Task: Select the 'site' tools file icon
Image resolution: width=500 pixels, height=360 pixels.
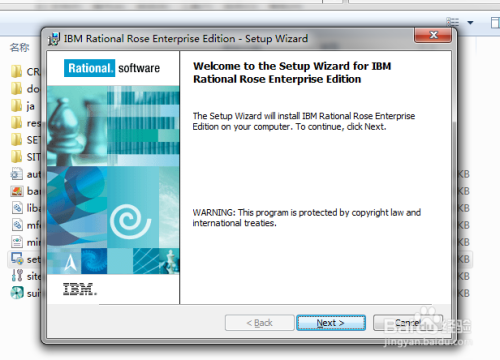Action: pyautogui.click(x=17, y=276)
